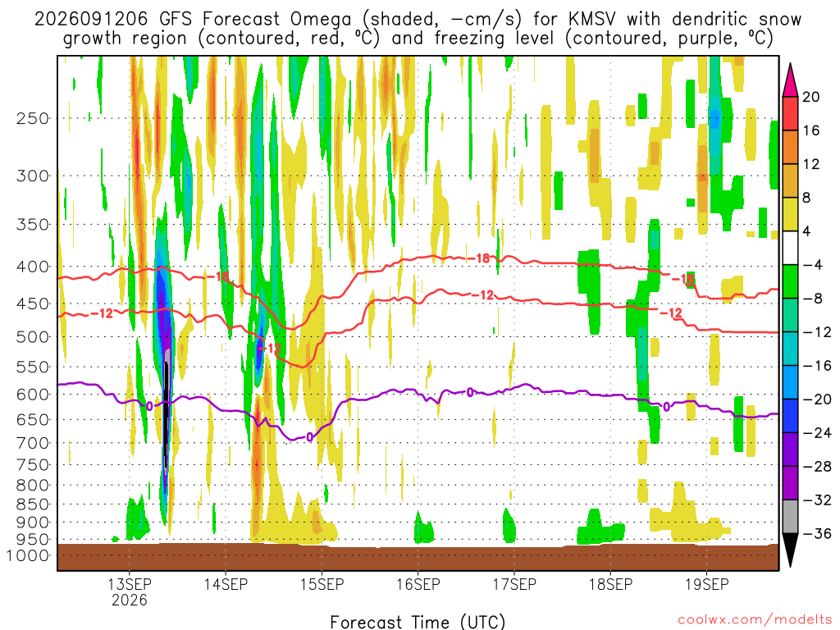Click the white colorbar segment between 4 and -4
Screen dimensions: 840x630
(790, 248)
